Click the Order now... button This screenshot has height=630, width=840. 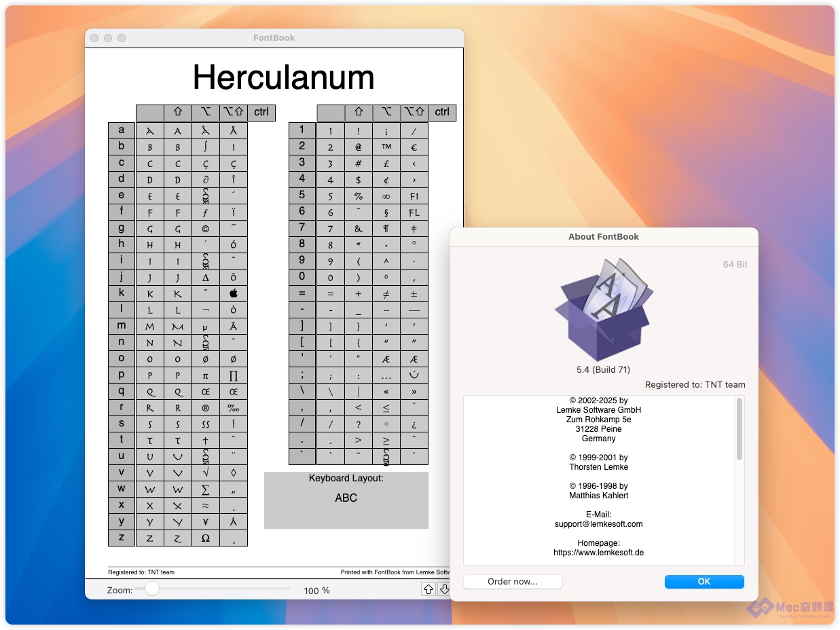tap(513, 581)
